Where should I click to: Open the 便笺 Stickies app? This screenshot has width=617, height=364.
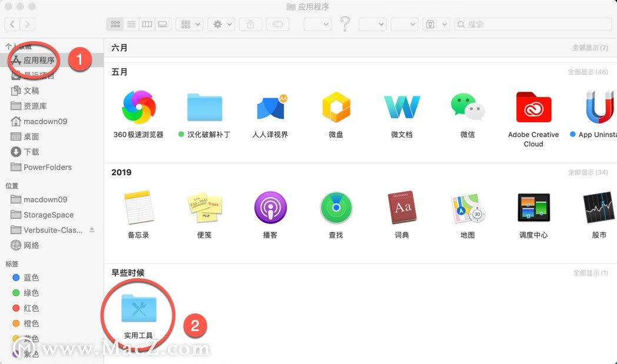(x=205, y=208)
